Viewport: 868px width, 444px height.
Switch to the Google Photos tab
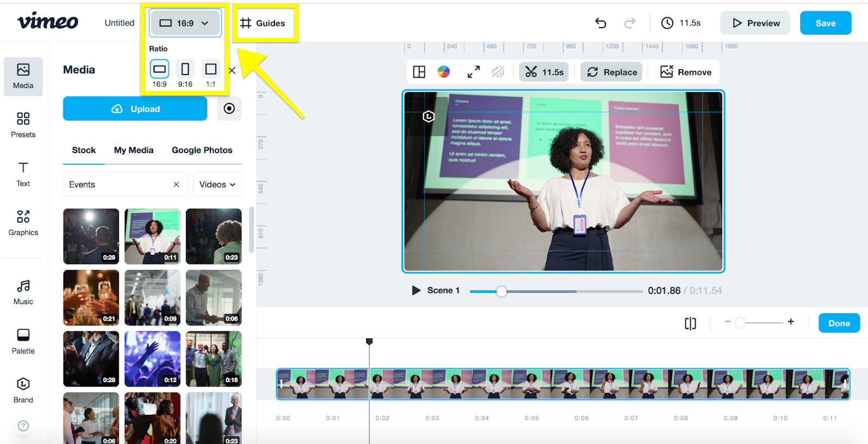tap(202, 150)
